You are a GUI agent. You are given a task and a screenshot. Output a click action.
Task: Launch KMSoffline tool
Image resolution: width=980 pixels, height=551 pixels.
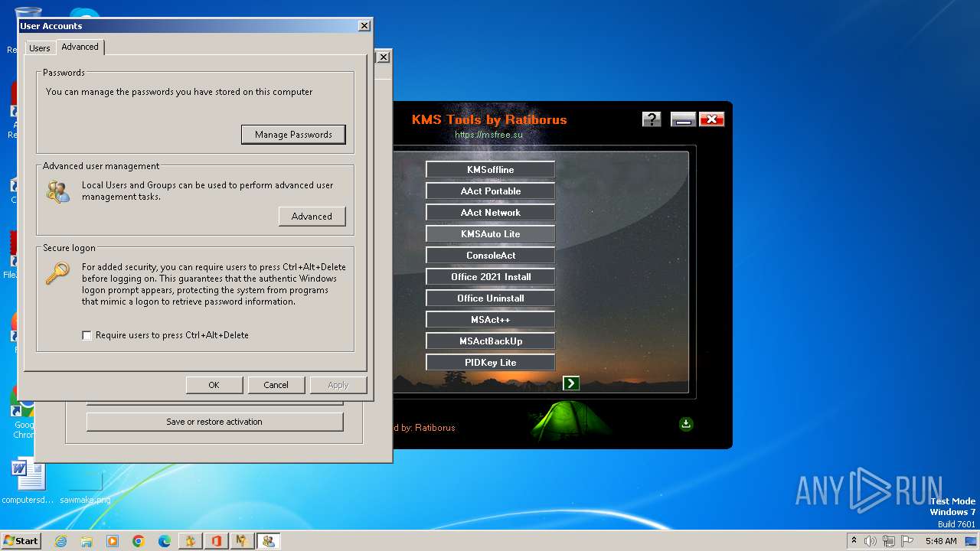[490, 170]
